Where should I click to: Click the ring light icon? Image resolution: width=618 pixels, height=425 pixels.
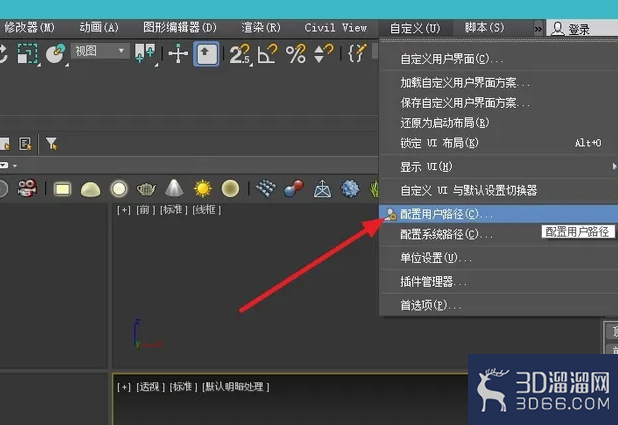(119, 189)
